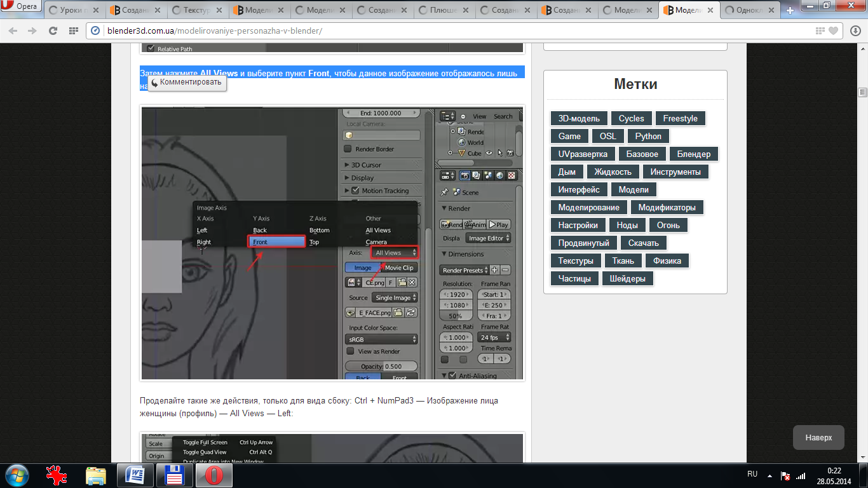
Task: Open the Модификаторы tag
Action: (x=667, y=207)
